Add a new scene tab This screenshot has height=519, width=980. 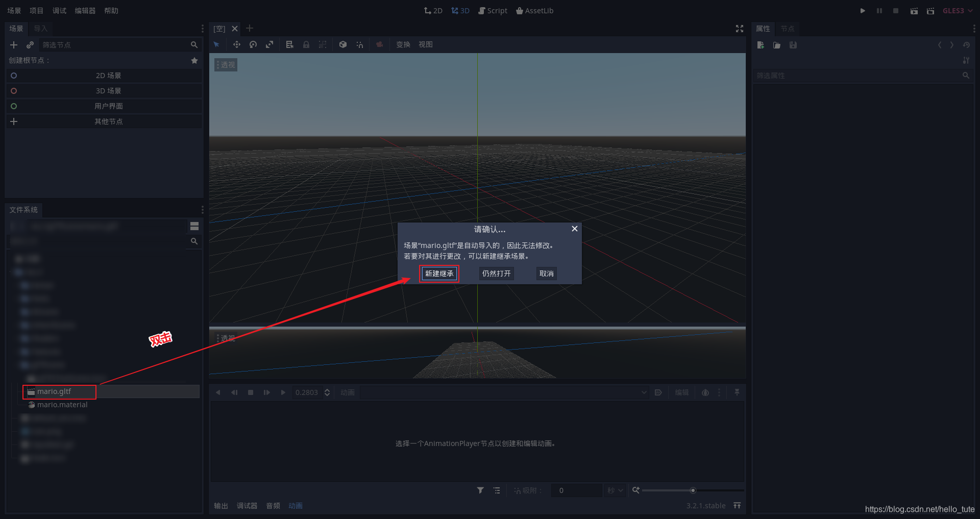tap(250, 29)
